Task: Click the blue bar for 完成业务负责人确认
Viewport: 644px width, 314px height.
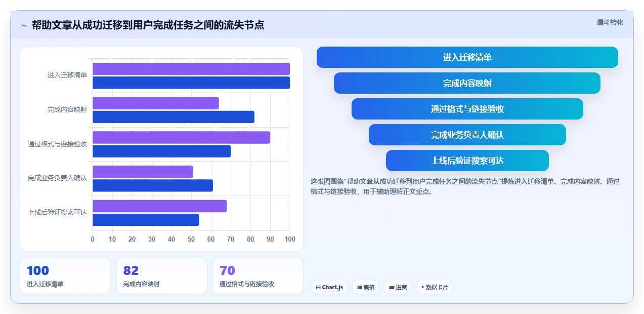Action: coord(153,185)
